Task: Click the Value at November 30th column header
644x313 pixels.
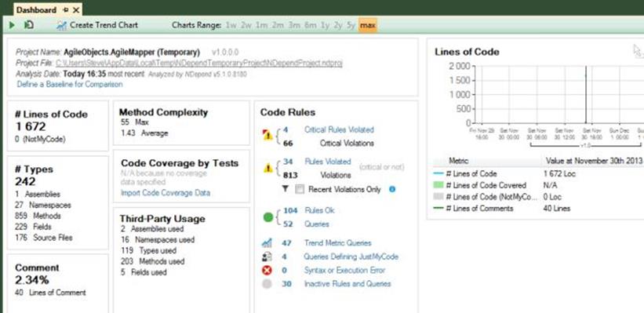Action: pyautogui.click(x=594, y=161)
